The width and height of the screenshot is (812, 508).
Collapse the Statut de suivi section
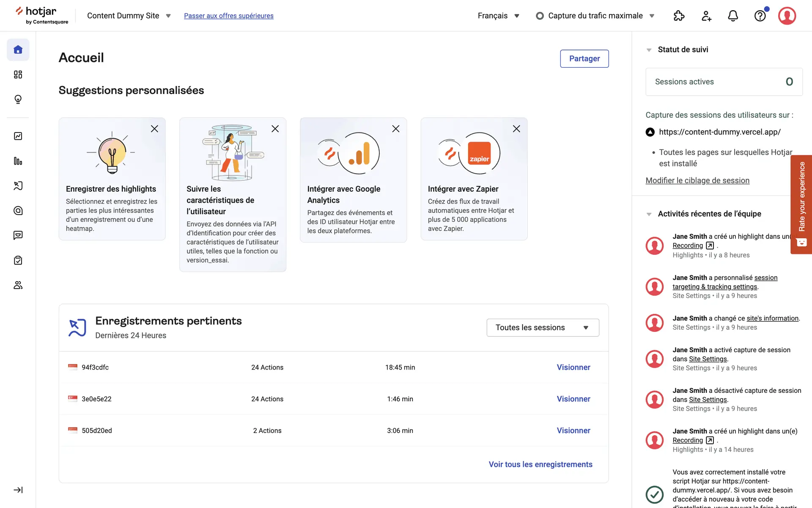click(x=649, y=50)
